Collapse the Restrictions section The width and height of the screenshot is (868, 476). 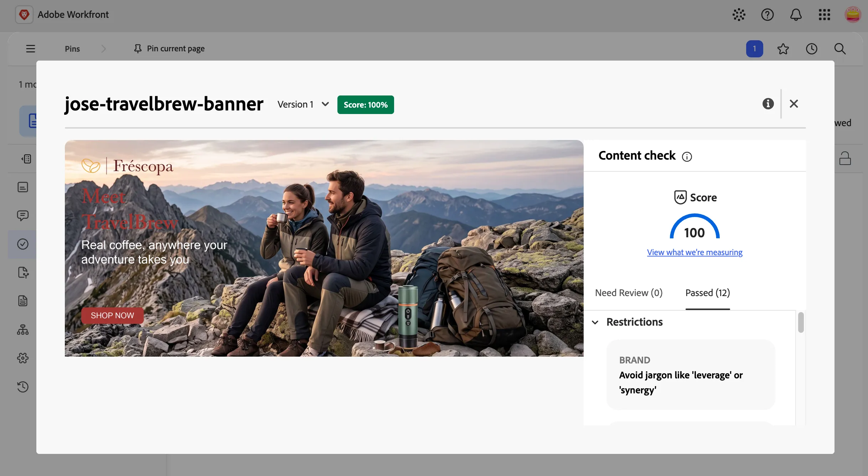[x=595, y=322]
